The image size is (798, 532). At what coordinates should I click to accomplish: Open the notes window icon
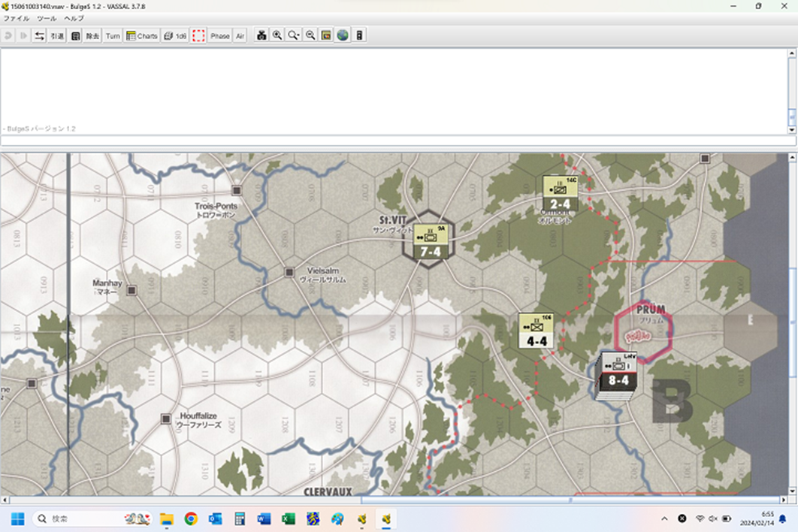tap(75, 35)
